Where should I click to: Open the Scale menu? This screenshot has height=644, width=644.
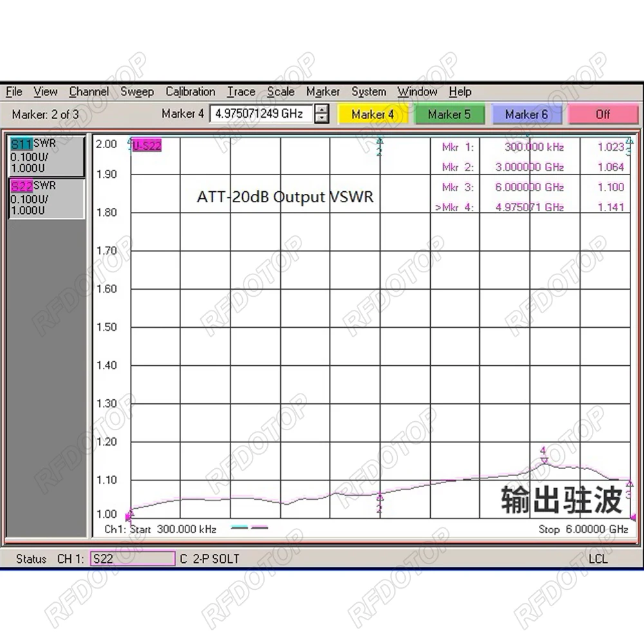pyautogui.click(x=281, y=91)
